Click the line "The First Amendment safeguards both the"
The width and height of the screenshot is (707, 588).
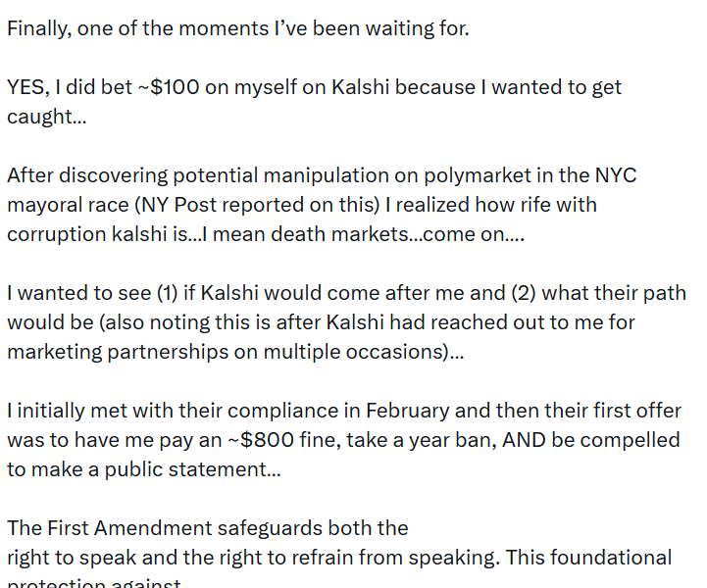207,528
